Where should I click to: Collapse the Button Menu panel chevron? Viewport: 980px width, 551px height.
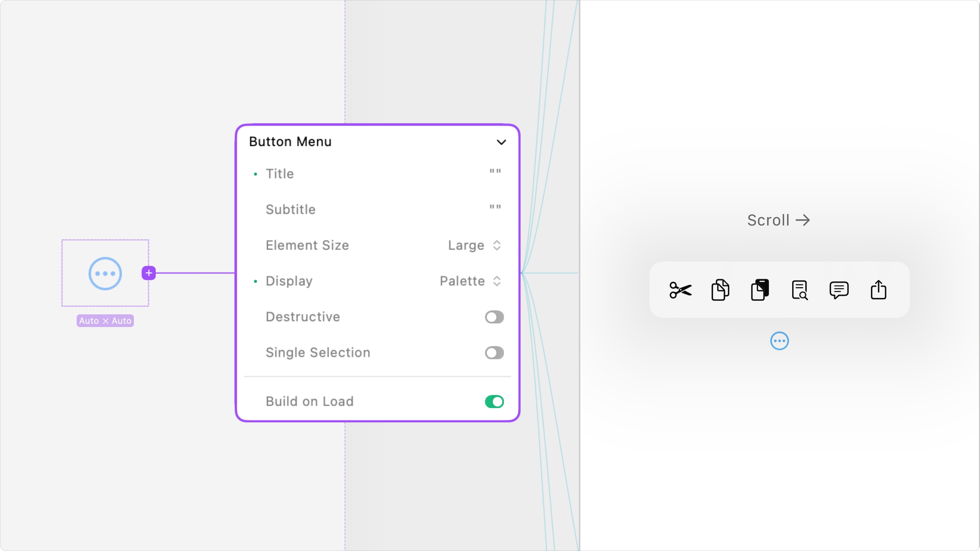click(501, 142)
